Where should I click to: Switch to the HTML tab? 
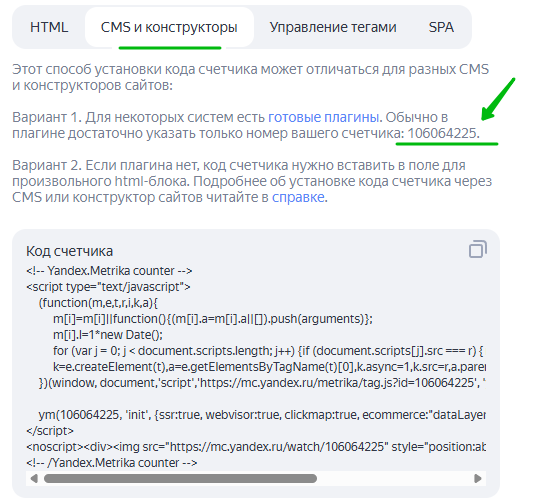[x=49, y=27]
